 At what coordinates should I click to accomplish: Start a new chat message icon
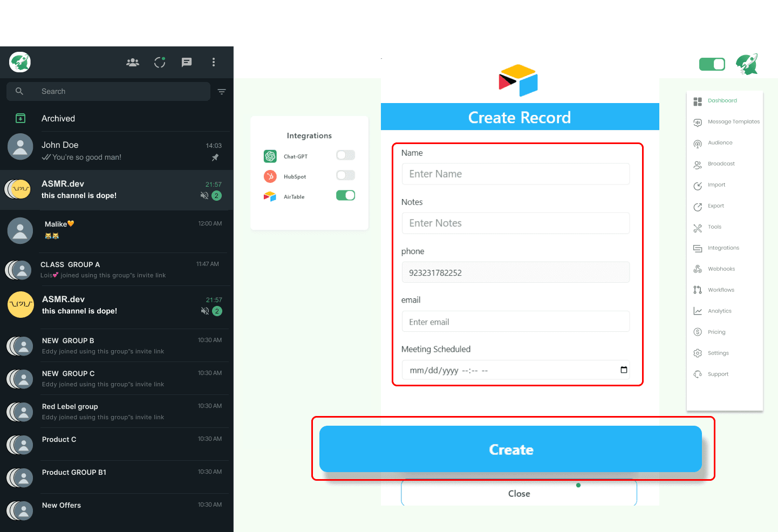click(187, 63)
